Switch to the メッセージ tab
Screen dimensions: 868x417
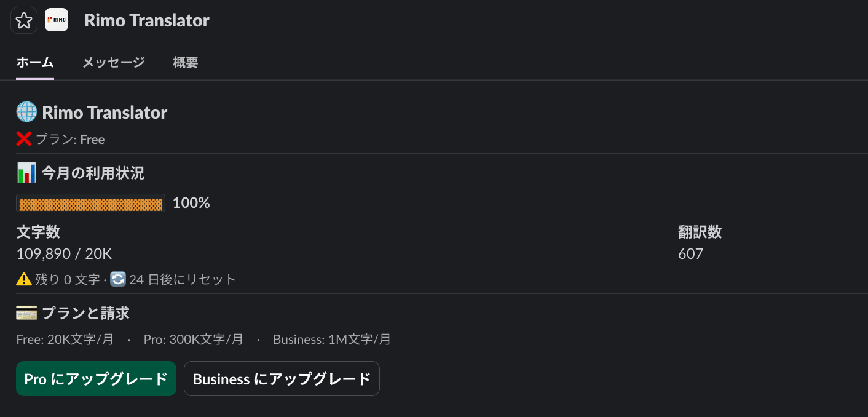tap(113, 62)
